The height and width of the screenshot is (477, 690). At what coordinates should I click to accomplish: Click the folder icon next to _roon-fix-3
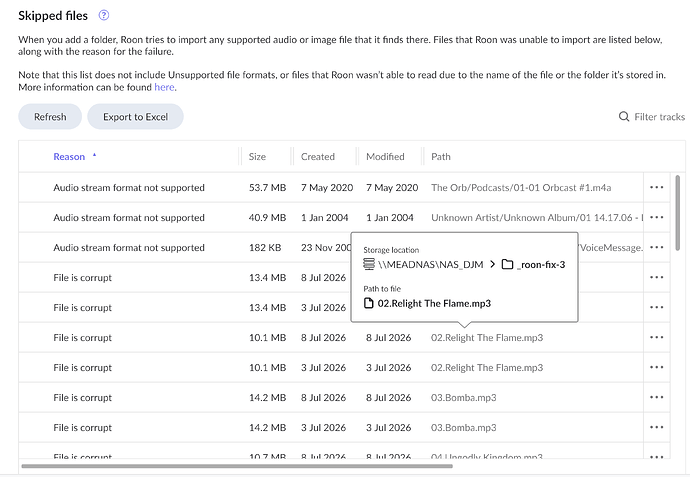click(508, 264)
